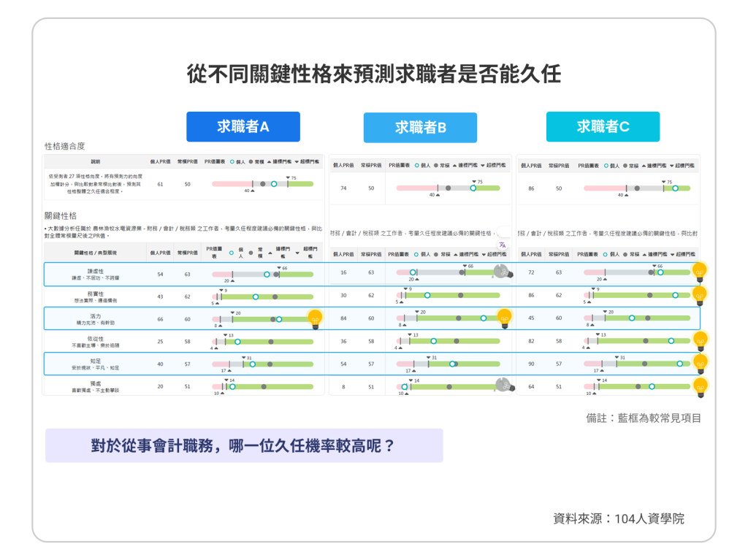Click 求職者A overall personal PR value 61
The width and height of the screenshot is (748, 560).
[x=160, y=184]
